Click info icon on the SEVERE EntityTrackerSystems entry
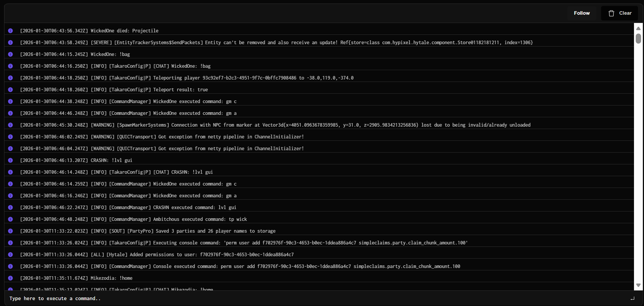This screenshot has width=644, height=306. (10, 42)
